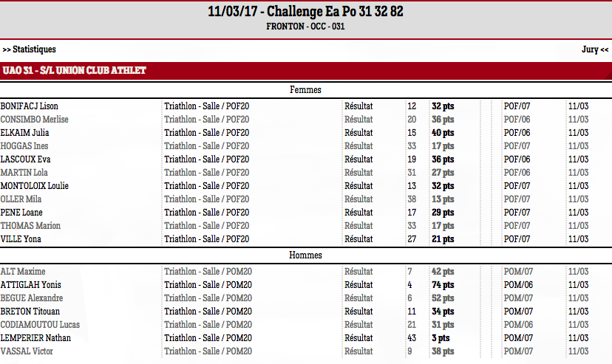Screen dimensions: 612x364
Task: Open ATTIGLAH Yonis athlete entry
Action: [x=31, y=285]
